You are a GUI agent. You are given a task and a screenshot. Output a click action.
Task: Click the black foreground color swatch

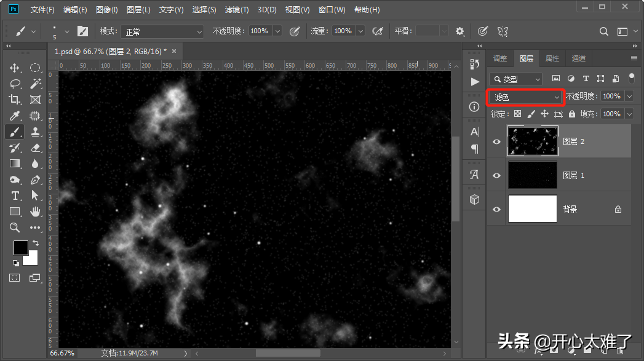20,247
